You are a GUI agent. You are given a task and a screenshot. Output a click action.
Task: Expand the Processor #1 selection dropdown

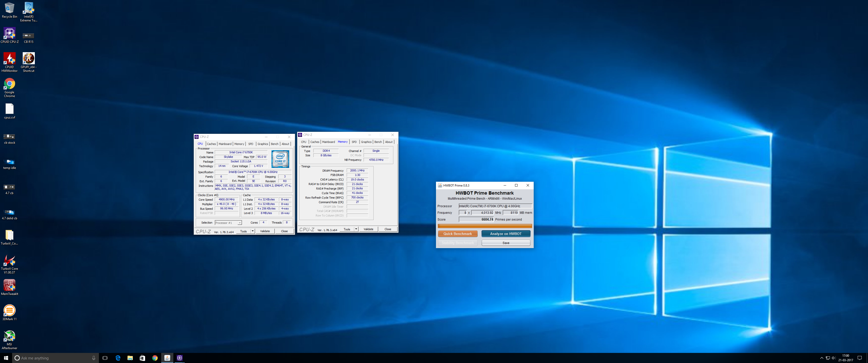pyautogui.click(x=239, y=223)
